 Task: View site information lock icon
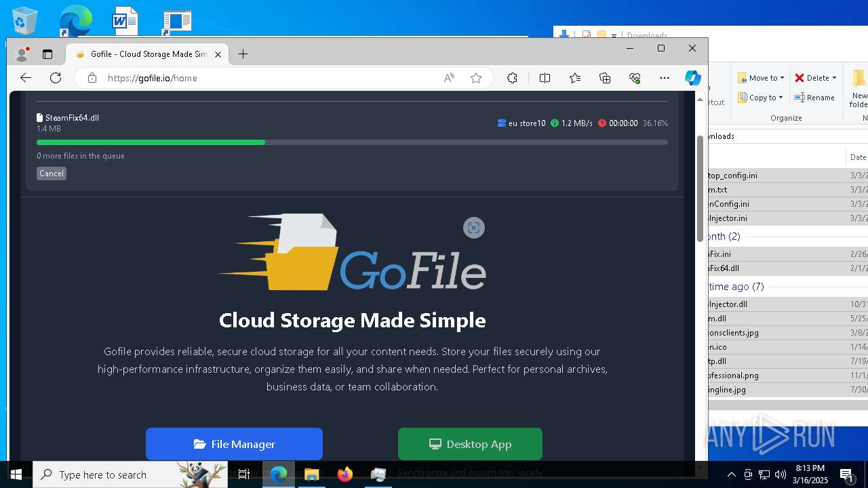tap(93, 78)
